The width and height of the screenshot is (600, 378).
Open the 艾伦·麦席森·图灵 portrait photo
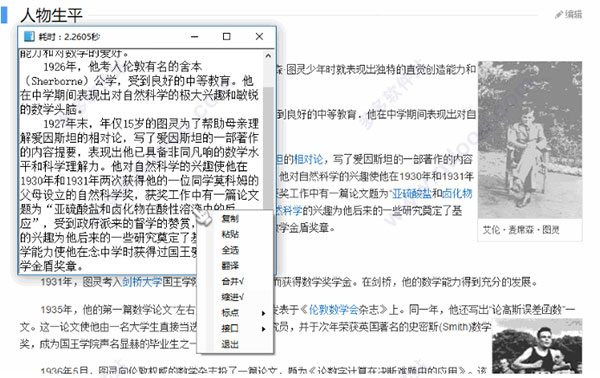tap(530, 140)
